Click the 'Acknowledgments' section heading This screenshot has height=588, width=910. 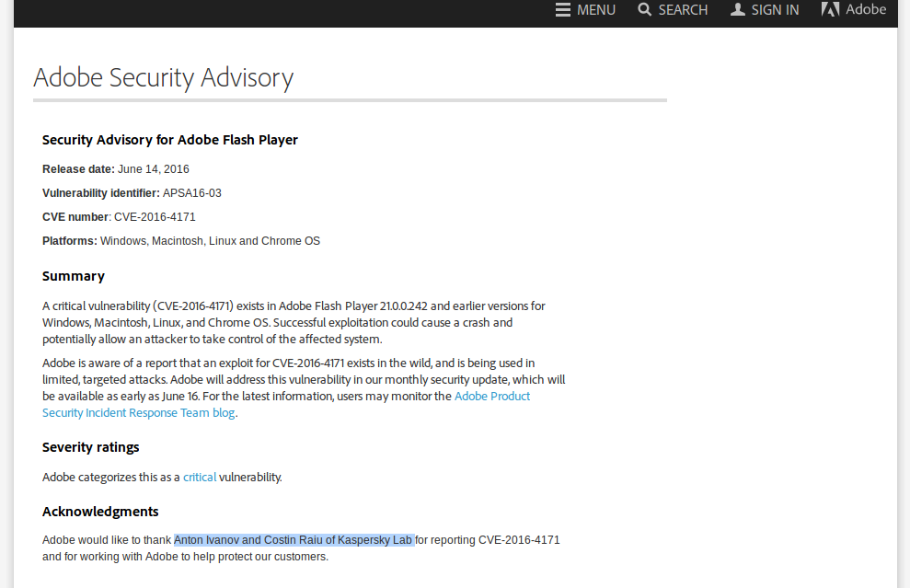click(100, 512)
